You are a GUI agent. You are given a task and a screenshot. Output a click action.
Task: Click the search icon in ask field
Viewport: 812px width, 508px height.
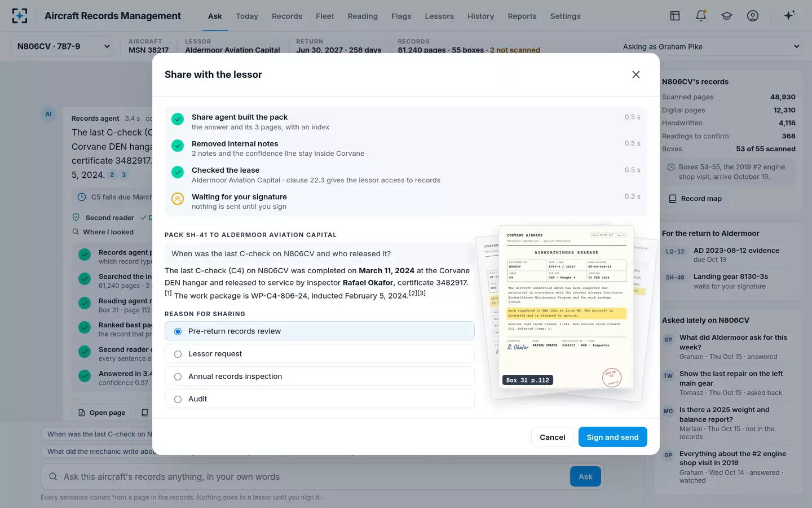tap(53, 476)
